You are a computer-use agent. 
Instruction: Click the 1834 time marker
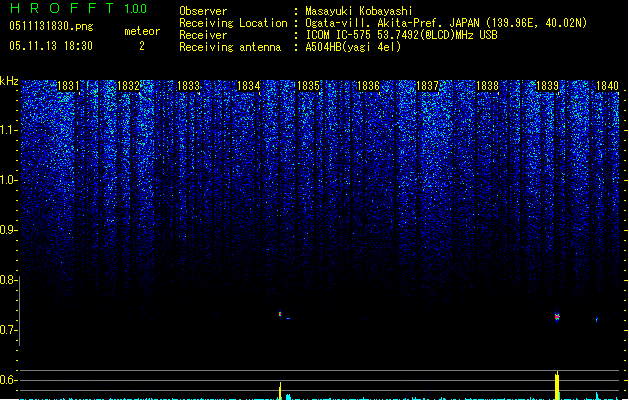click(x=248, y=86)
